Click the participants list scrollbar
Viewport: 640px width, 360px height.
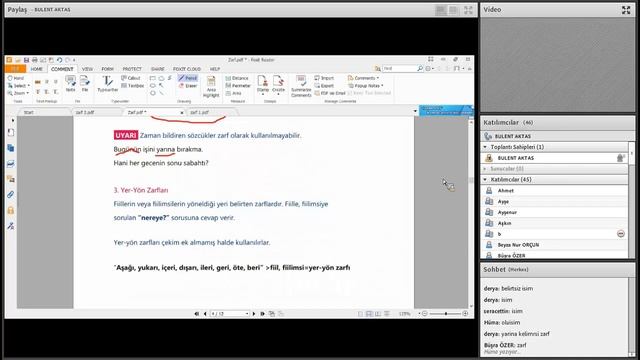pyautogui.click(x=631, y=200)
